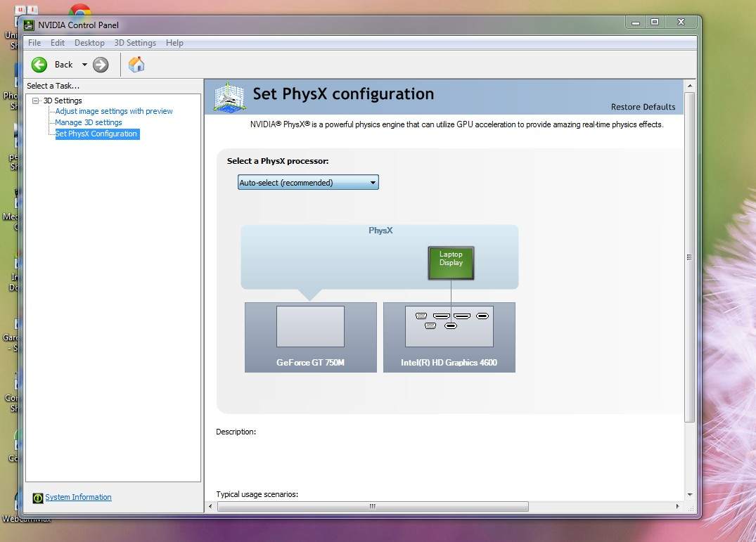Open the PhysX processor dropdown

308,183
